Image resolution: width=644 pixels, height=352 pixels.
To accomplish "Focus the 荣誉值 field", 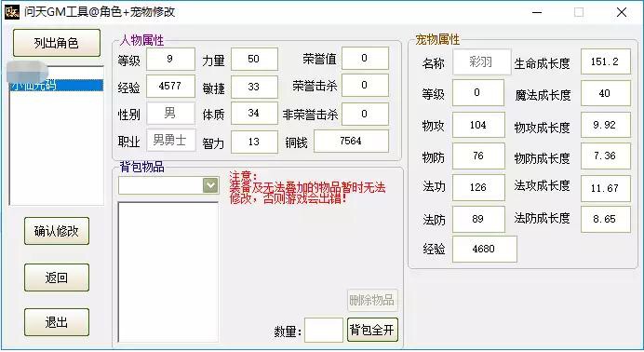I will pos(365,59).
